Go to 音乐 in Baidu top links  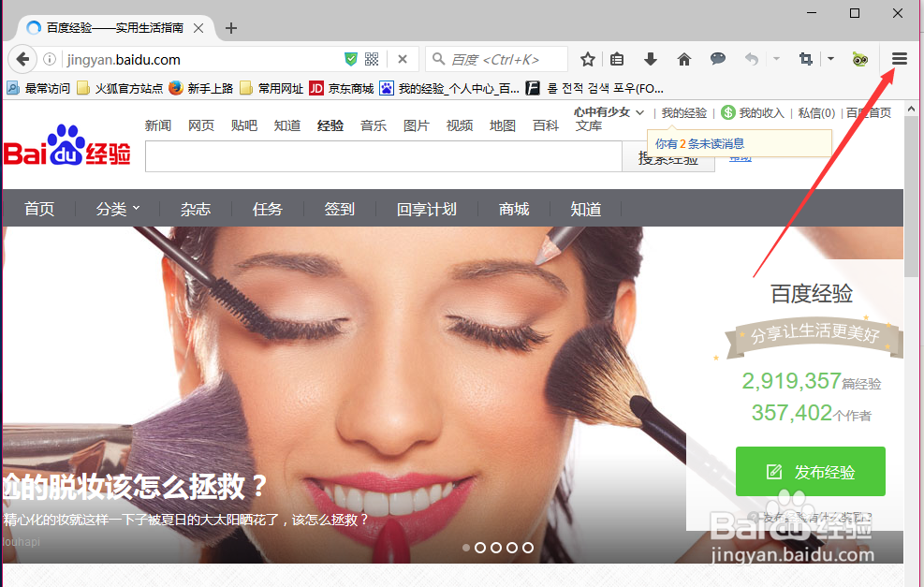point(373,125)
